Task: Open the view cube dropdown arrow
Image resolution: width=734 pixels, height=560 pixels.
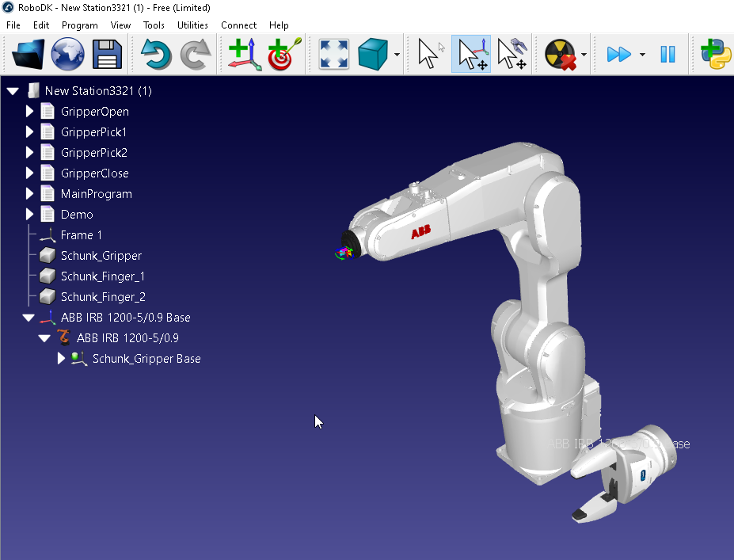Action: (397, 55)
